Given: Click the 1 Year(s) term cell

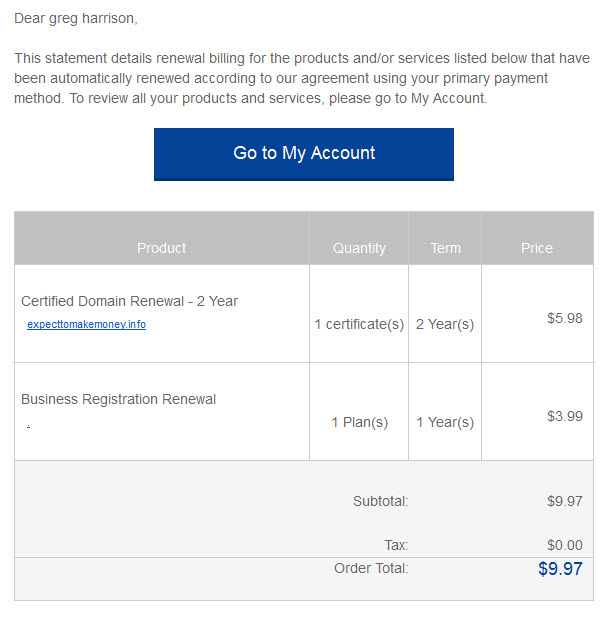Looking at the screenshot, I should tap(445, 422).
